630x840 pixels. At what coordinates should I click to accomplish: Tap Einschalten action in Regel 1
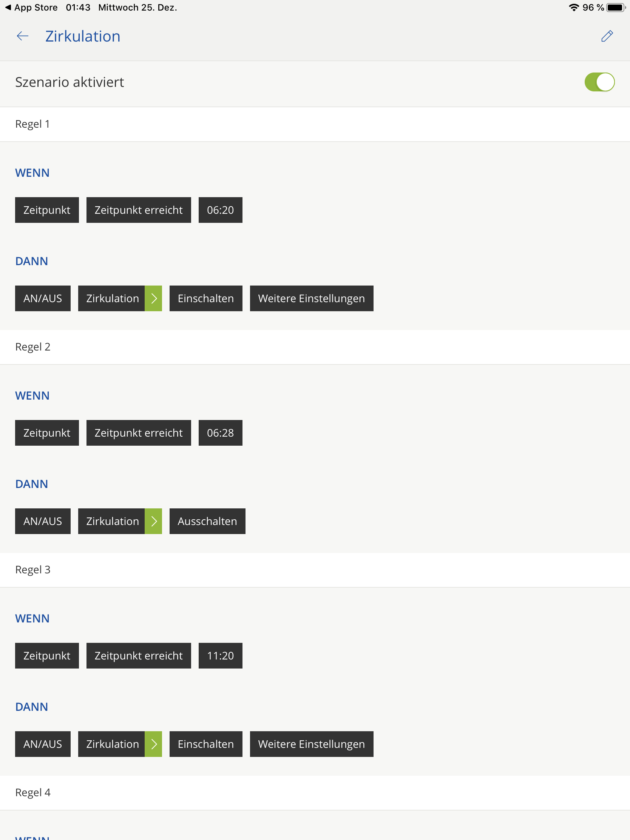tap(206, 298)
